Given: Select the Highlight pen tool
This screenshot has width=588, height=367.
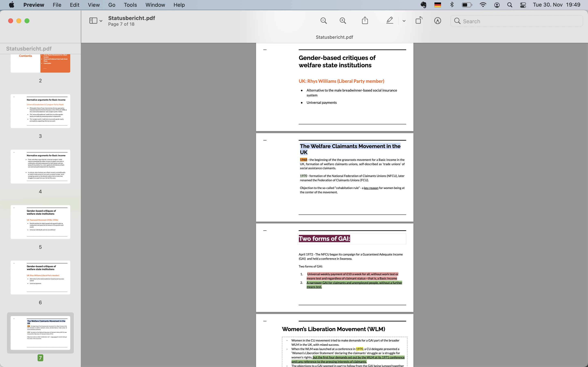Looking at the screenshot, I should pos(390,21).
